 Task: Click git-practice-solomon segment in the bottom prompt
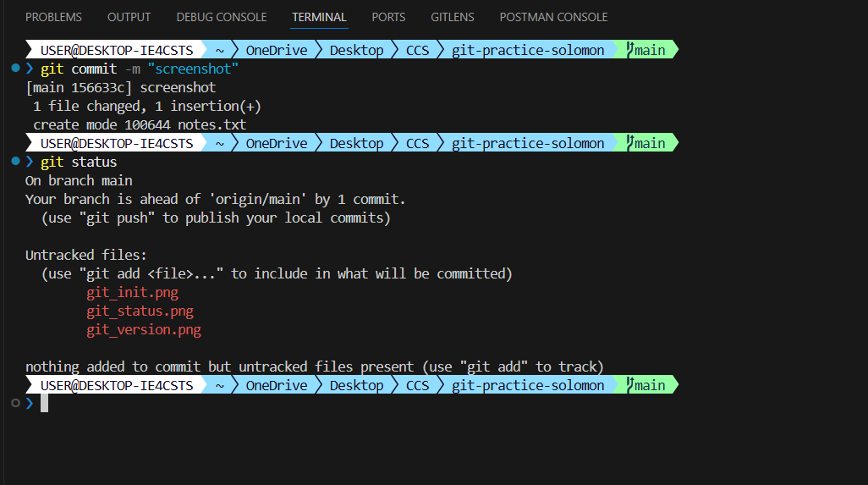coord(528,385)
